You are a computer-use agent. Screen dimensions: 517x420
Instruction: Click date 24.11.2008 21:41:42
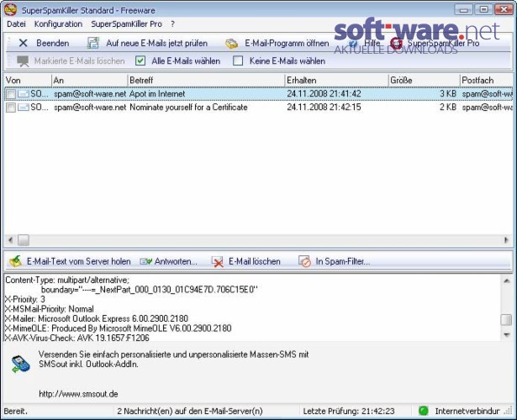[x=324, y=94]
